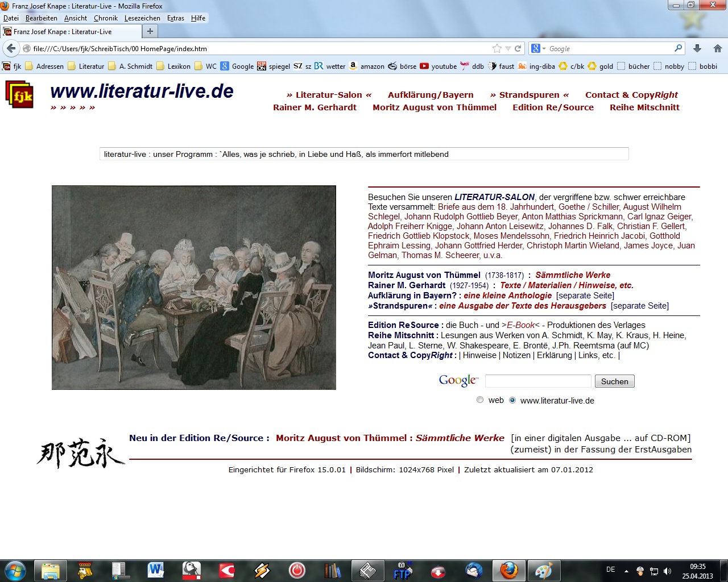Reload the page with the refresh icon
The height and width of the screenshot is (582, 728).
pyautogui.click(x=518, y=48)
